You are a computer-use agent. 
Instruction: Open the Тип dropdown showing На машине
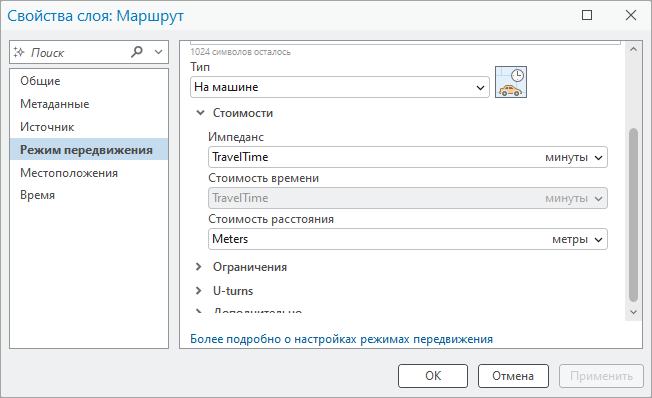[x=340, y=87]
